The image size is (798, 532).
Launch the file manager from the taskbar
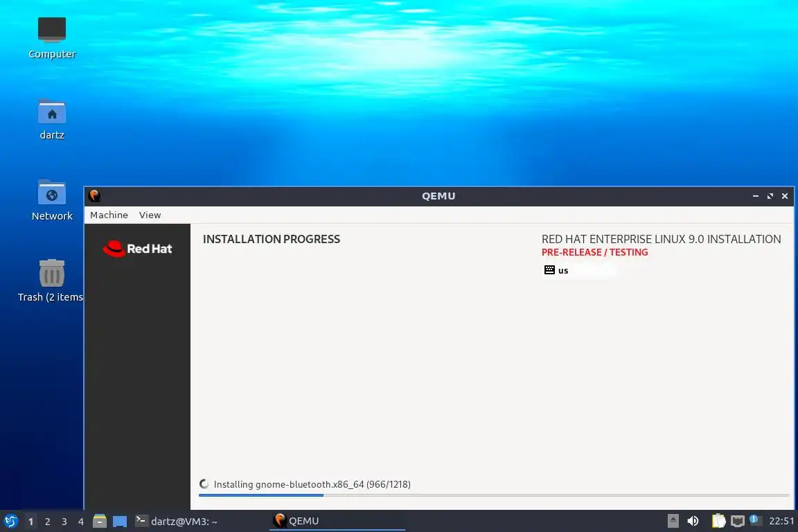(100, 521)
